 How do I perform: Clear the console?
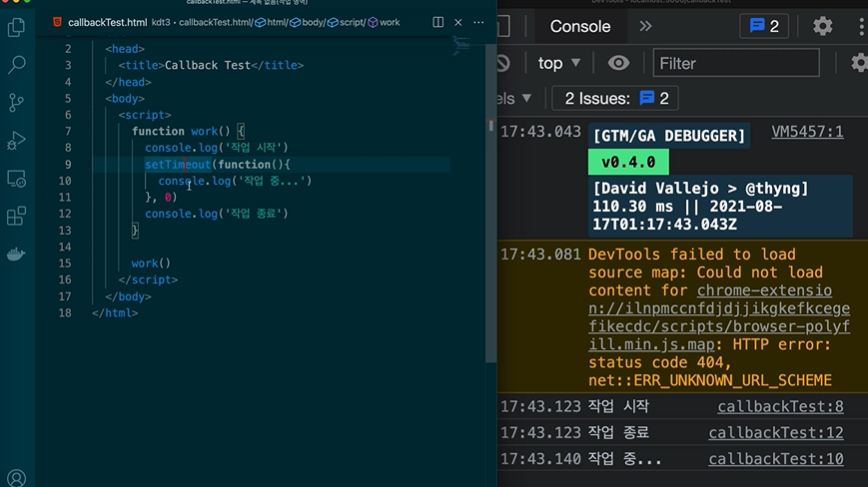click(x=503, y=63)
